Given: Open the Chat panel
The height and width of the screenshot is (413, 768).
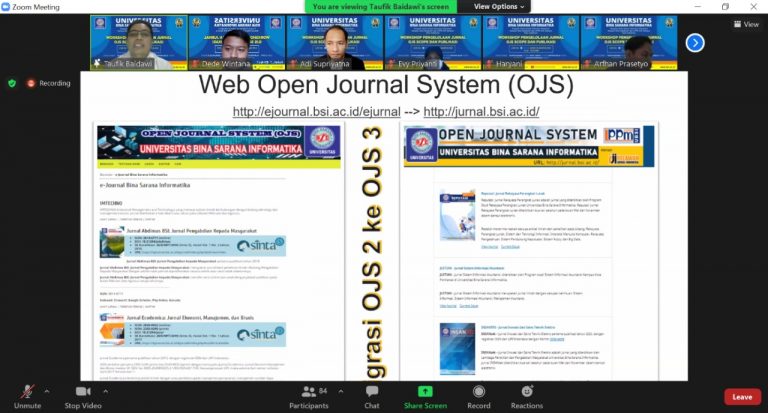Looking at the screenshot, I should [372, 397].
